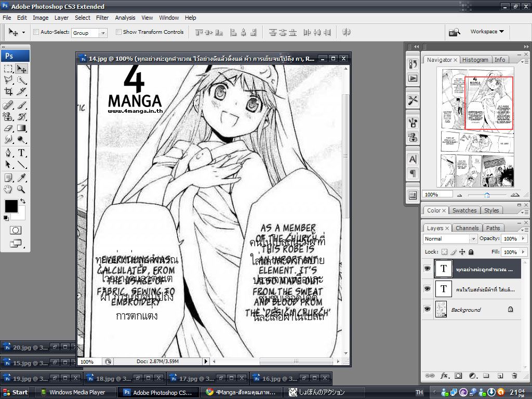Switch to the Paths tab

point(493,228)
